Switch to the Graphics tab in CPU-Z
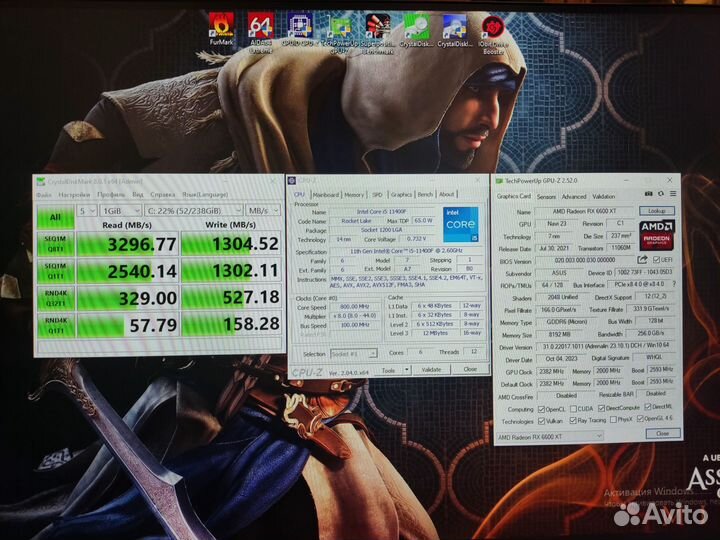The width and height of the screenshot is (720, 540). click(401, 195)
